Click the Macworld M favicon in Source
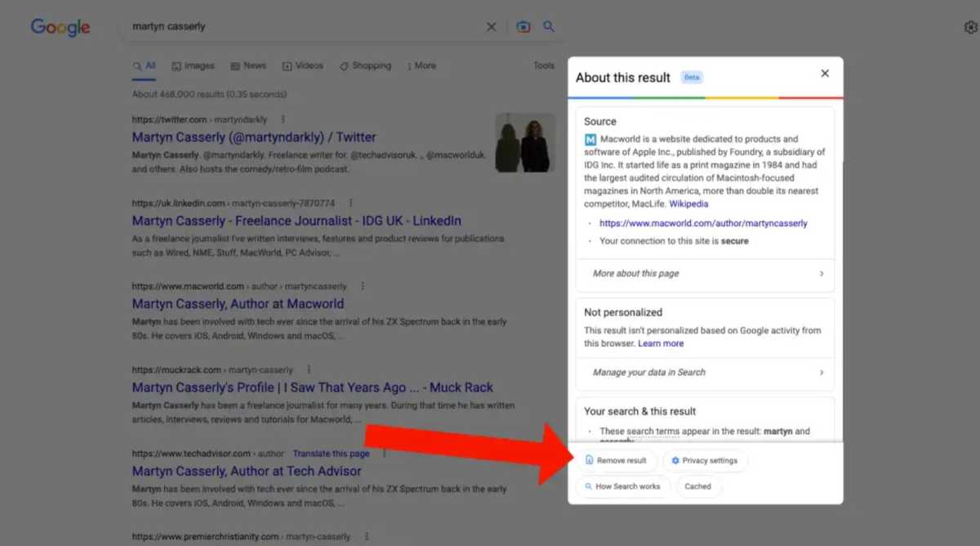This screenshot has width=980, height=546. (590, 140)
